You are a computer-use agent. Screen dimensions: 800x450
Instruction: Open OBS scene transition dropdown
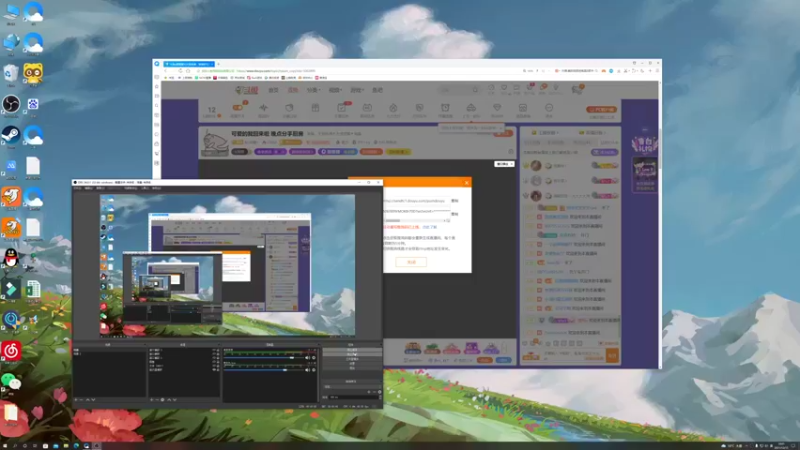(x=352, y=387)
